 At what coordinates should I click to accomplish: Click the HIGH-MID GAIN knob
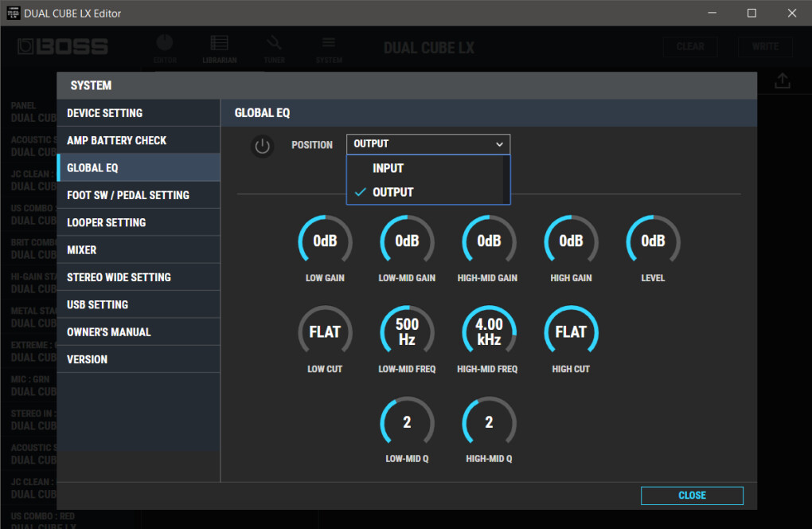(489, 241)
